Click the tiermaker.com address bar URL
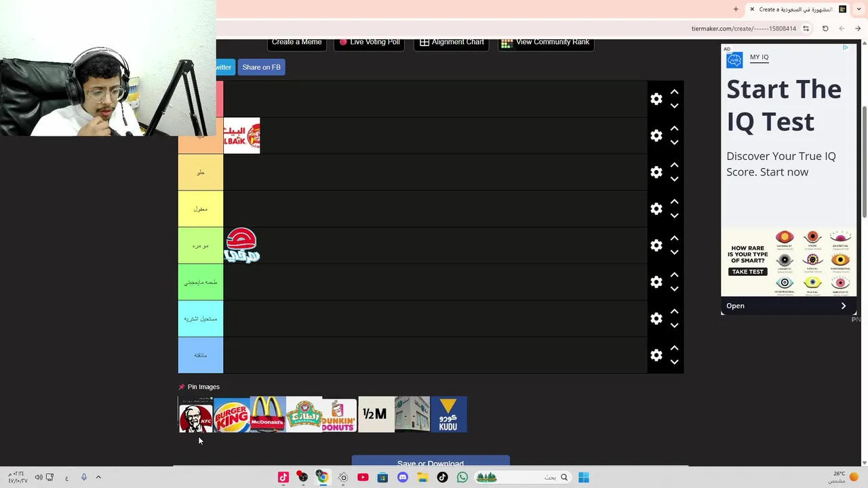Viewport: 868px width, 488px height. pyautogui.click(x=743, y=28)
